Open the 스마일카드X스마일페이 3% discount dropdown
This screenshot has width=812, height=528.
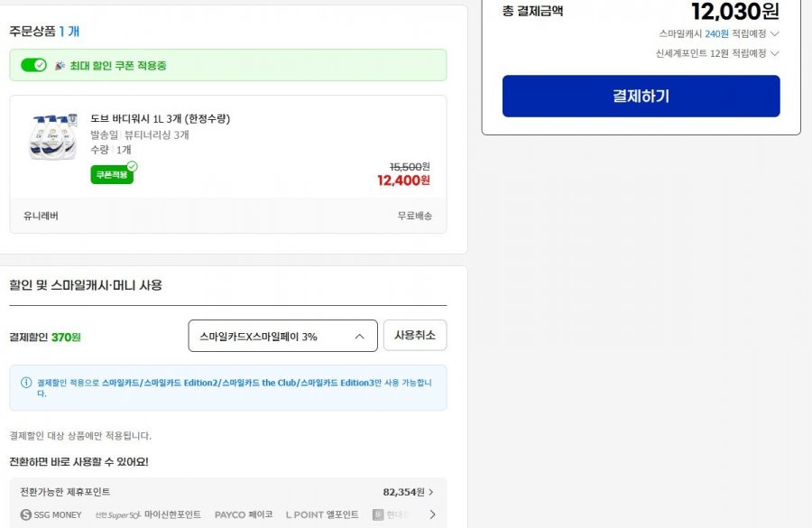pos(282,336)
